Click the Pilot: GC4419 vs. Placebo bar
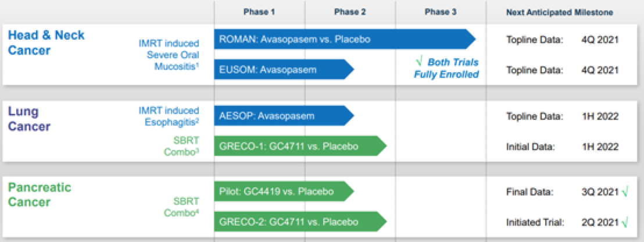This screenshot has width=644, height=242. pos(284,191)
